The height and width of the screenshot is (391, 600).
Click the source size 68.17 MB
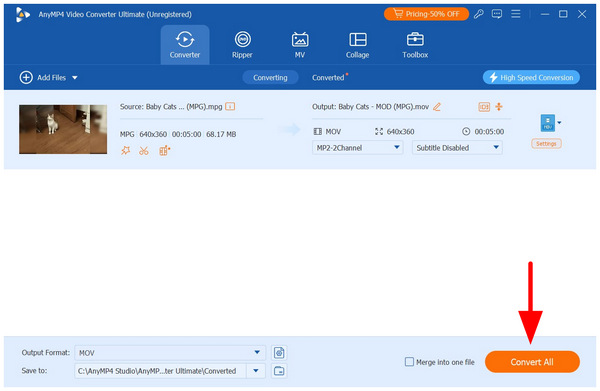coord(221,134)
